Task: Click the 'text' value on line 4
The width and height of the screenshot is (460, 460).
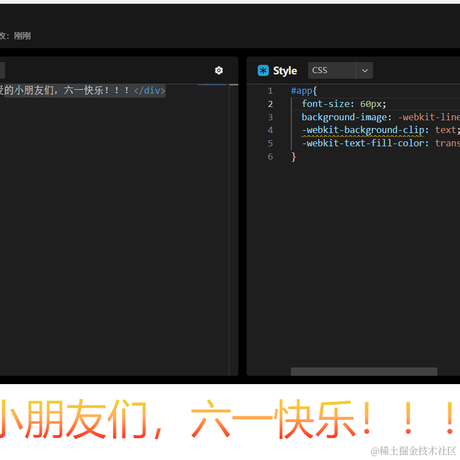Action: (x=445, y=130)
